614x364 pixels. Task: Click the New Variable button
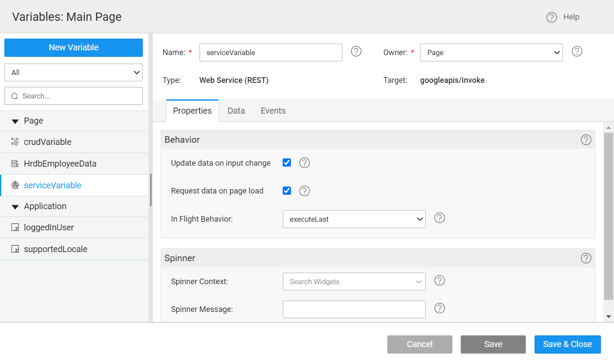(x=73, y=48)
